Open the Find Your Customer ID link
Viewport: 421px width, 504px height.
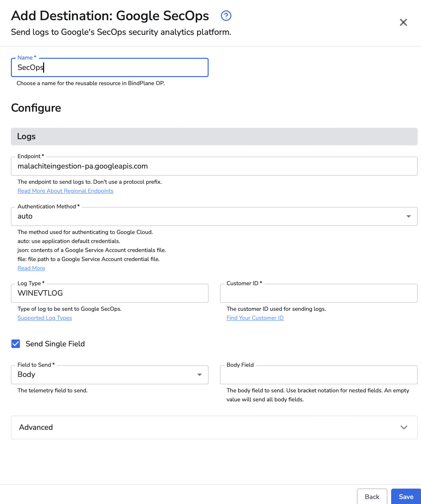coord(255,318)
